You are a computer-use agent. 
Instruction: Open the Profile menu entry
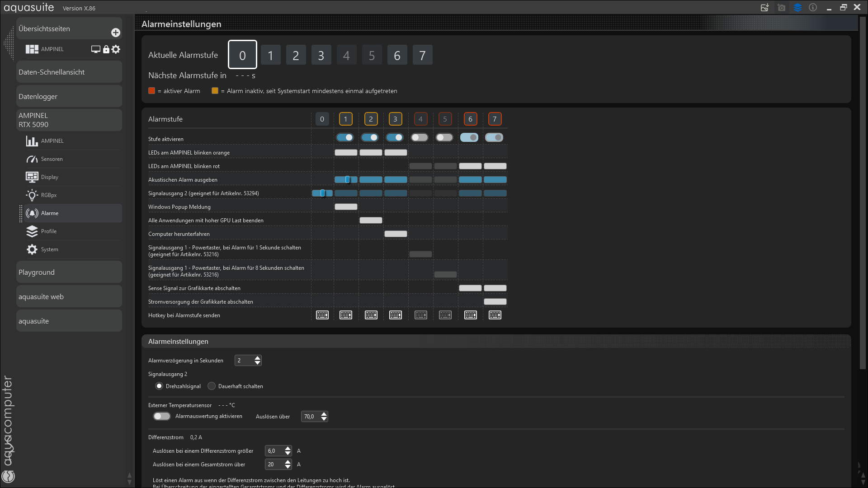49,231
